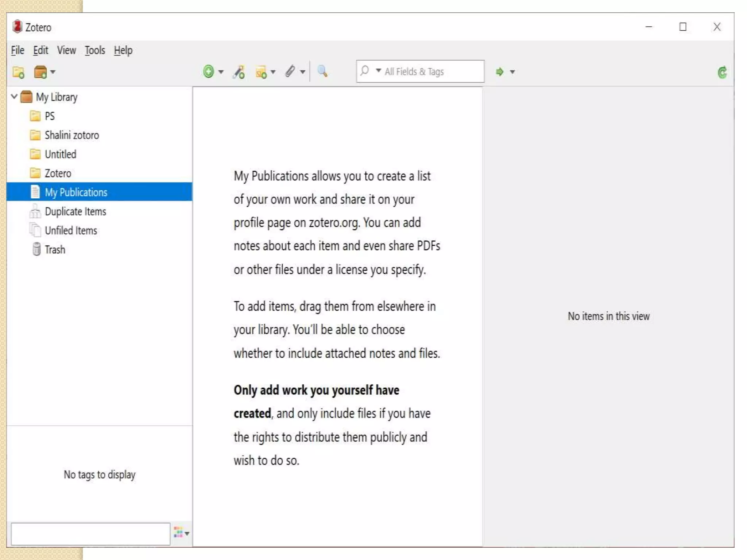Click the Advanced Search magnifier icon

322,71
